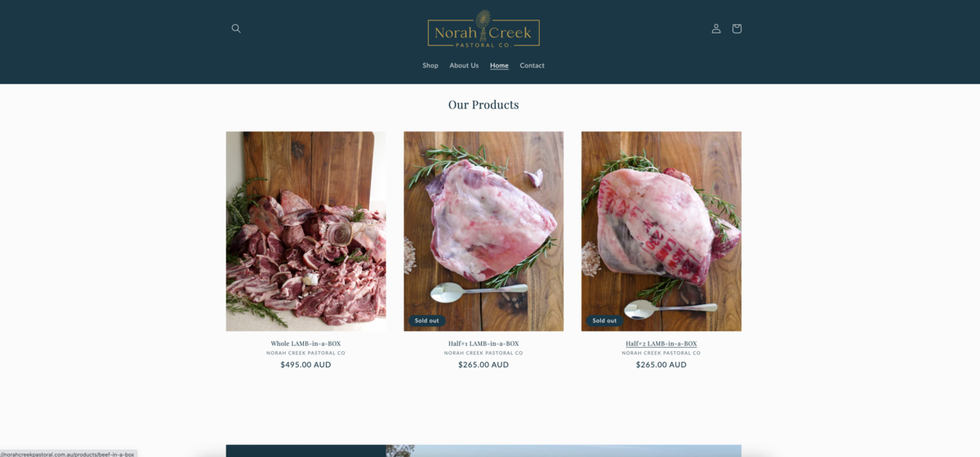Open the Contact page link
The height and width of the screenshot is (457, 980).
532,65
